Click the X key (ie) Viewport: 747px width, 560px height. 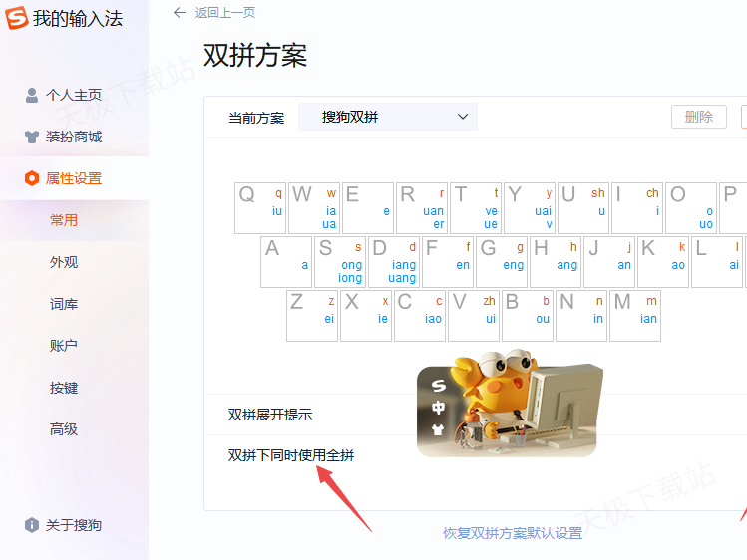coord(366,316)
